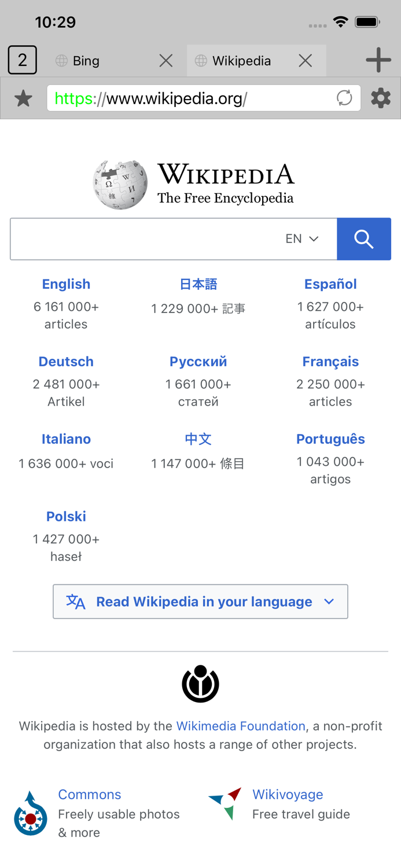Expand Read Wikipedia in your language

pyautogui.click(x=200, y=601)
